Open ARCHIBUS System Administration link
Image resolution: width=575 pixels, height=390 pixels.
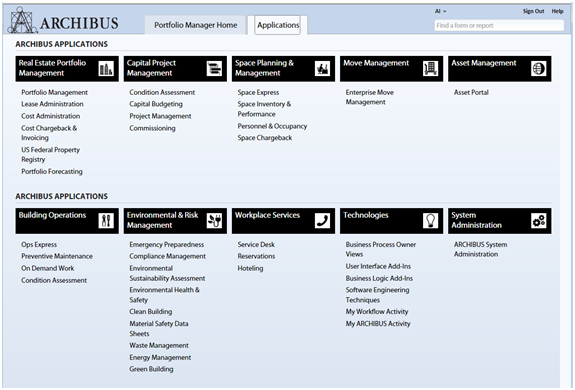pyautogui.click(x=480, y=249)
